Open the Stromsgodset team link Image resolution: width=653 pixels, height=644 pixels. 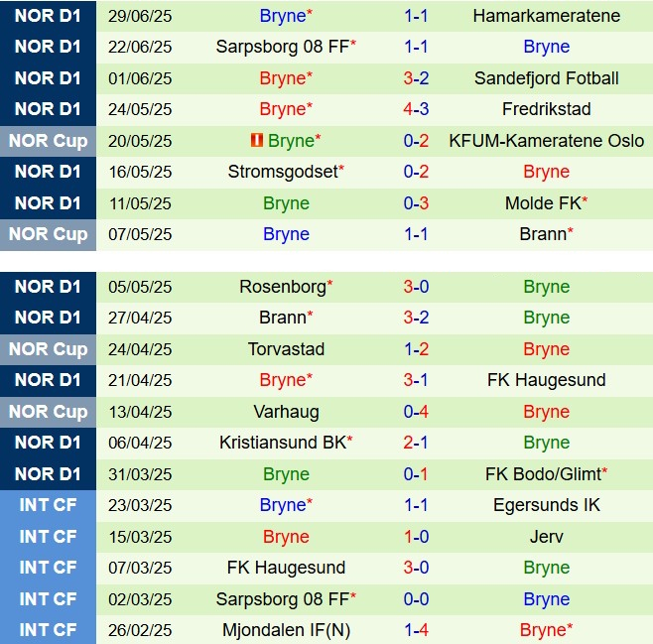pyautogui.click(x=283, y=172)
